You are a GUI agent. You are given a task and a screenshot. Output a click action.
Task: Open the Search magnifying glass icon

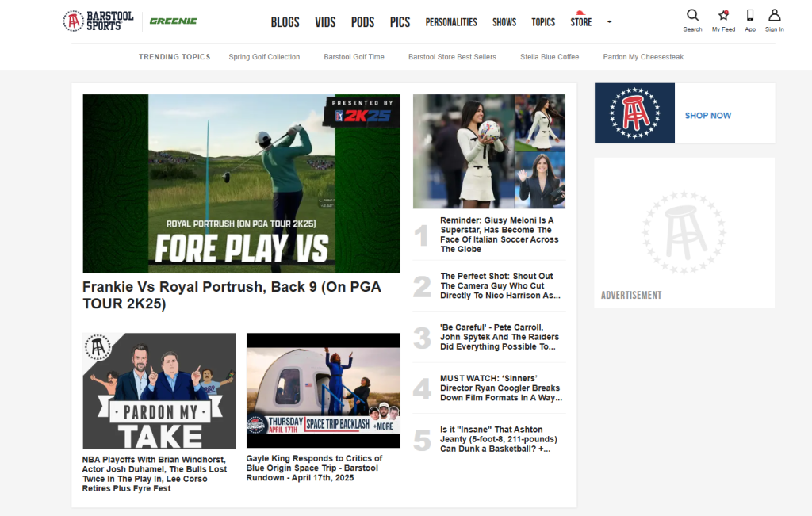pos(692,17)
